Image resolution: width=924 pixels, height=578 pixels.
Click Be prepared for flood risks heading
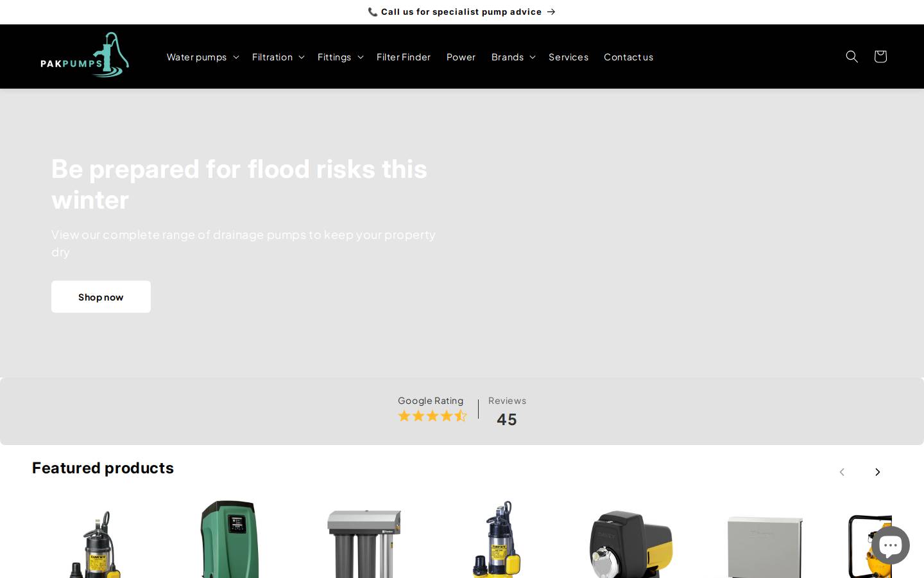point(239,184)
